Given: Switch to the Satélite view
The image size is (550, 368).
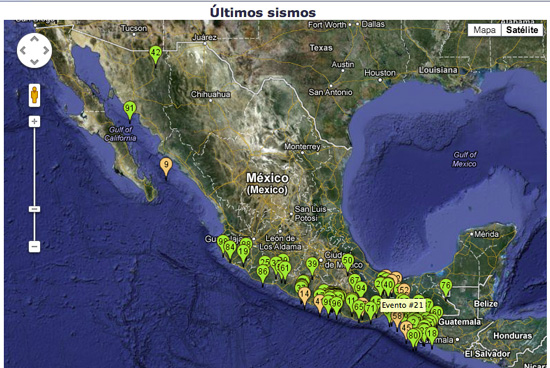Looking at the screenshot, I should 522,30.
